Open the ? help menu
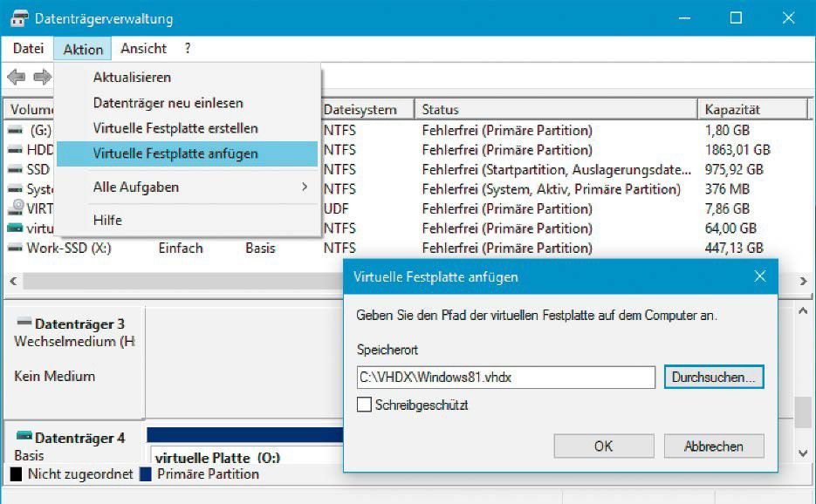Screen dimensions: 816x504 (188, 48)
